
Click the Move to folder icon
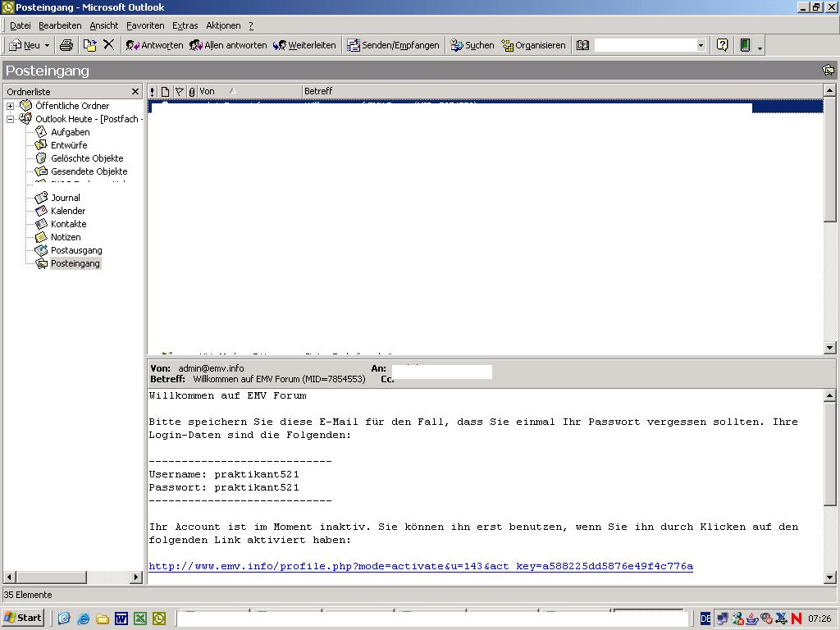(90, 46)
